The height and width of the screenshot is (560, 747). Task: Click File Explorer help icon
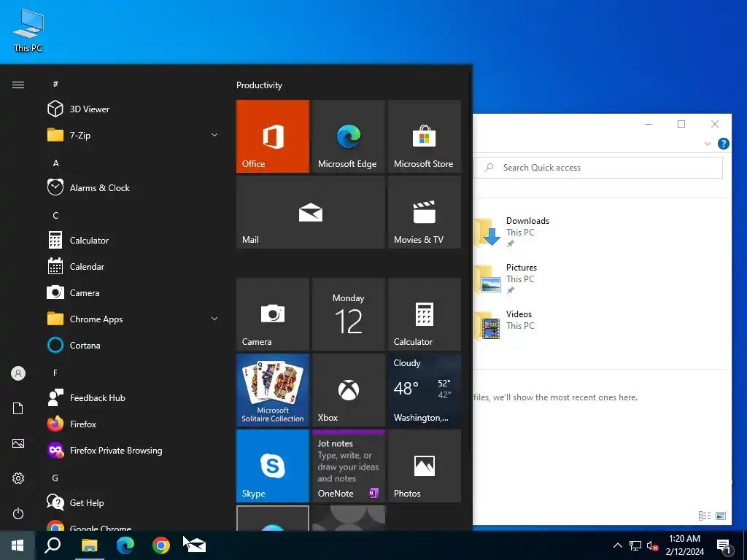coord(723,144)
